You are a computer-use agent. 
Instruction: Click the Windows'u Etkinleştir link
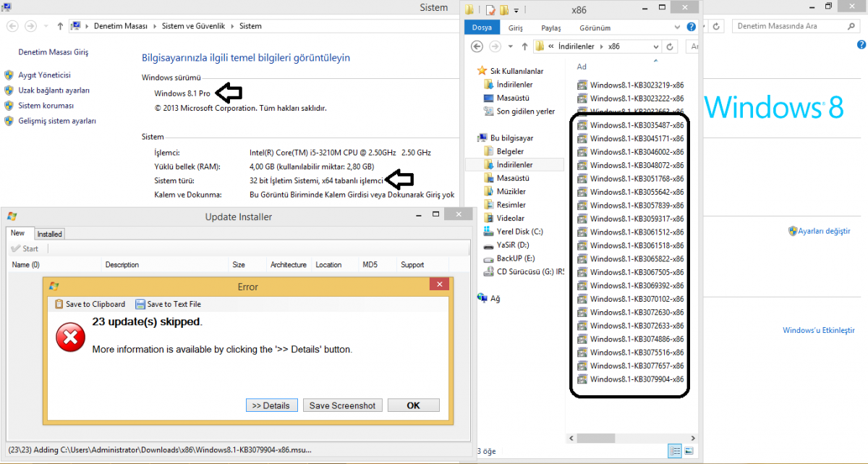818,330
